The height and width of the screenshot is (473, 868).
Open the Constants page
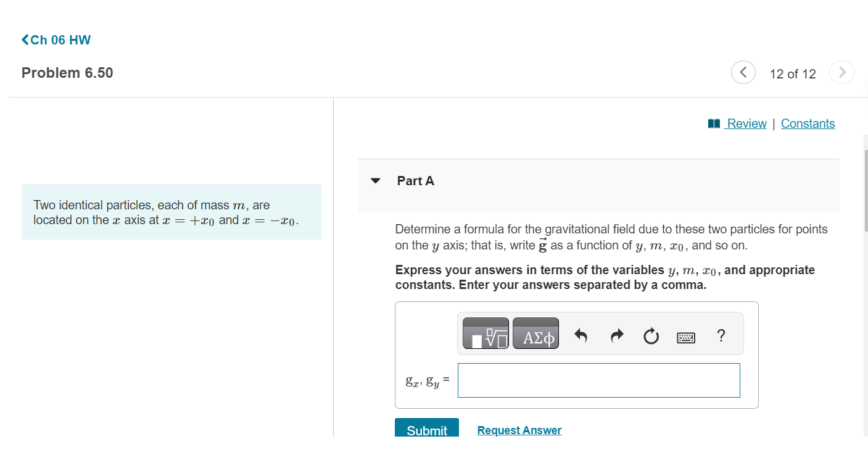point(808,123)
